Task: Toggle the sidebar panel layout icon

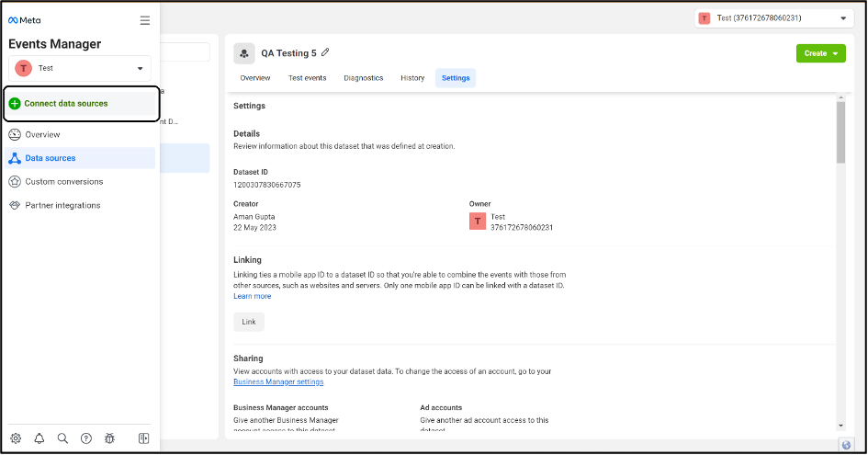Action: coord(144,438)
